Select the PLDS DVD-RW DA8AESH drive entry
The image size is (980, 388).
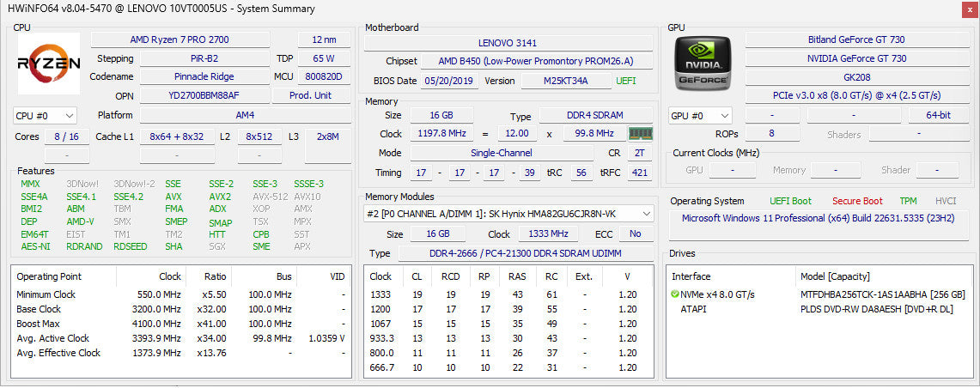877,309
